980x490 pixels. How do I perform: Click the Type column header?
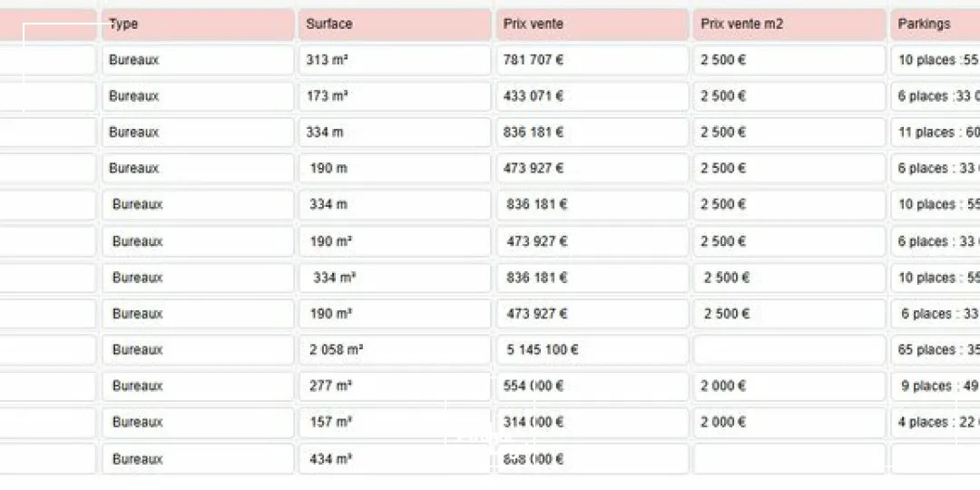(197, 24)
